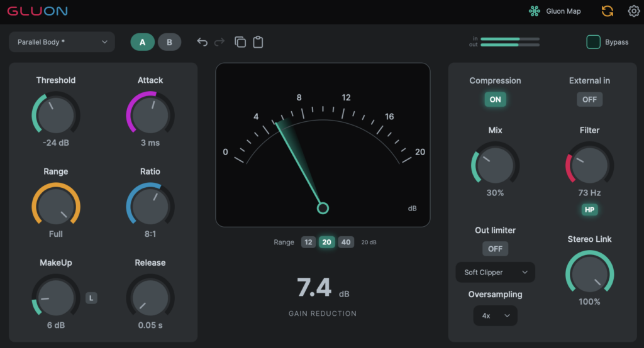
Task: Set meter range to 12
Action: (x=308, y=242)
